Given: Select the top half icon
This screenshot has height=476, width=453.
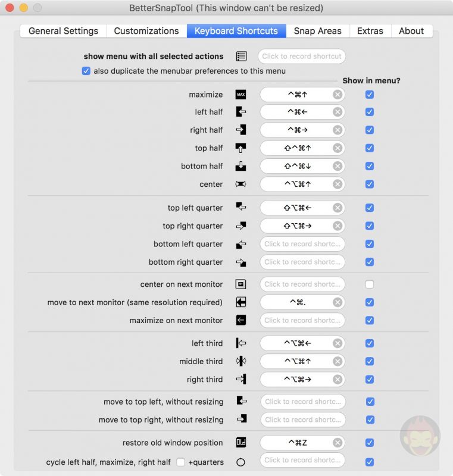Looking at the screenshot, I should (x=240, y=148).
